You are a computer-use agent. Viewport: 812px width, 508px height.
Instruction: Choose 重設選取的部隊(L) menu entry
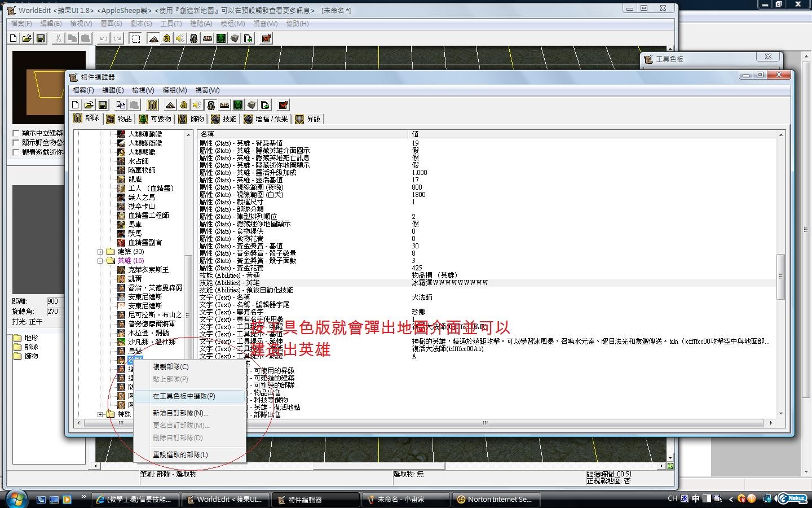(x=190, y=455)
